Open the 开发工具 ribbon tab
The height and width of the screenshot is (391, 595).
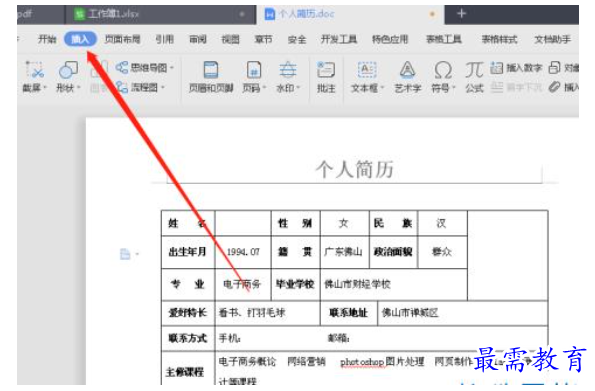click(339, 39)
